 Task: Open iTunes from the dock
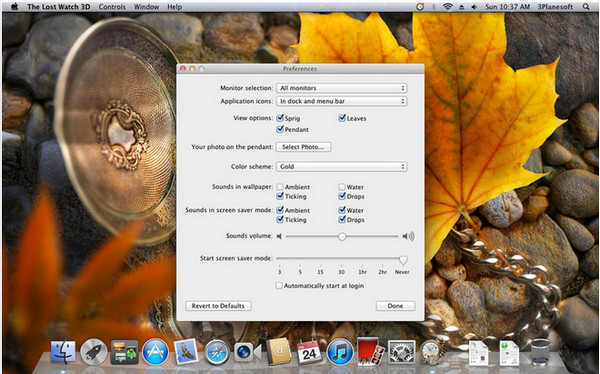(x=340, y=351)
